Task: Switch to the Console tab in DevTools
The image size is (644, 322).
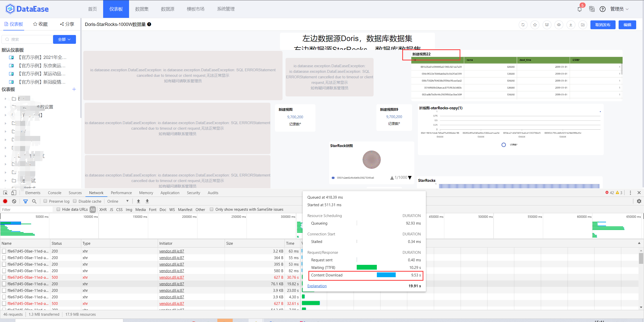Action: 54,193
